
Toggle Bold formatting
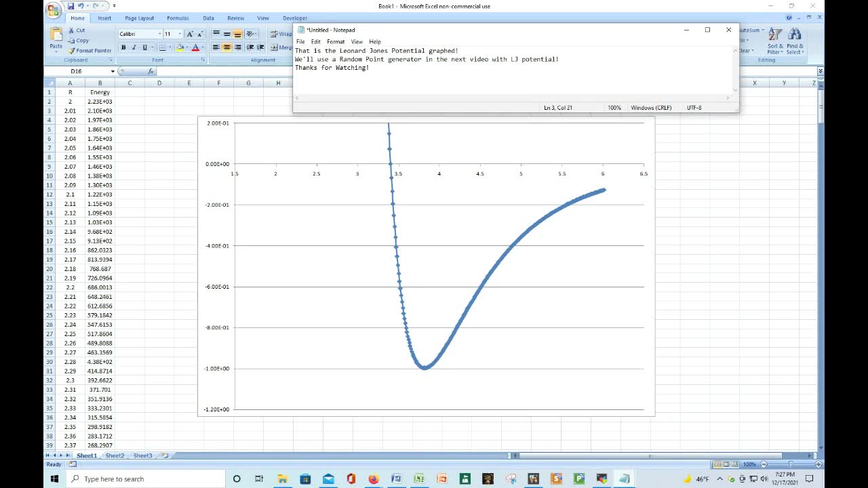(x=123, y=47)
